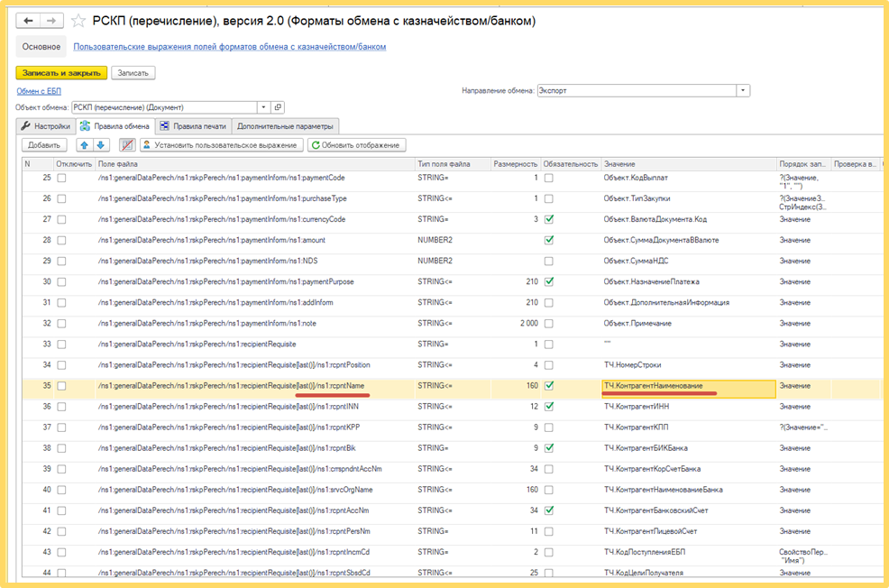The width and height of the screenshot is (889, 588).
Task: Move selected rule up with blue arrow
Action: point(85,145)
